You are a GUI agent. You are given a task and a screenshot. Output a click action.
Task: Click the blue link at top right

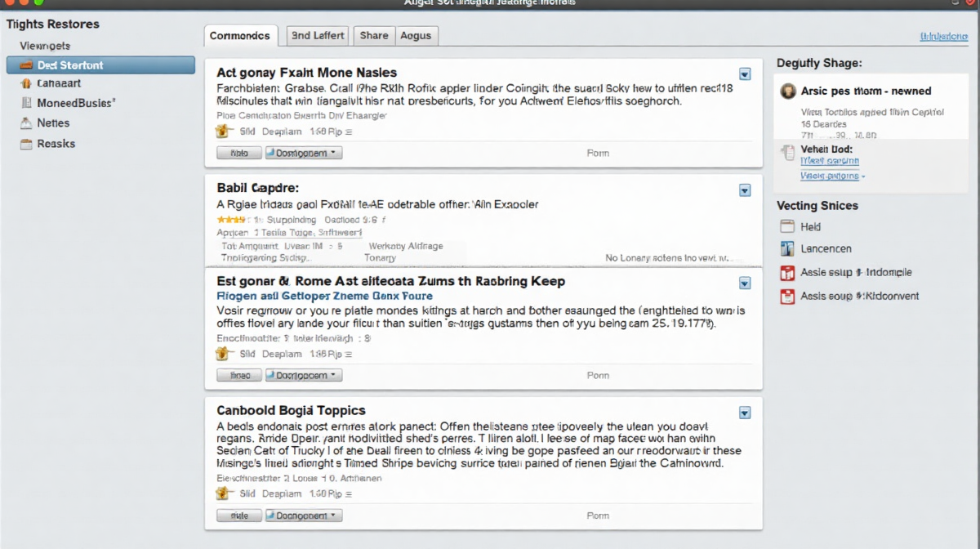pos(943,37)
